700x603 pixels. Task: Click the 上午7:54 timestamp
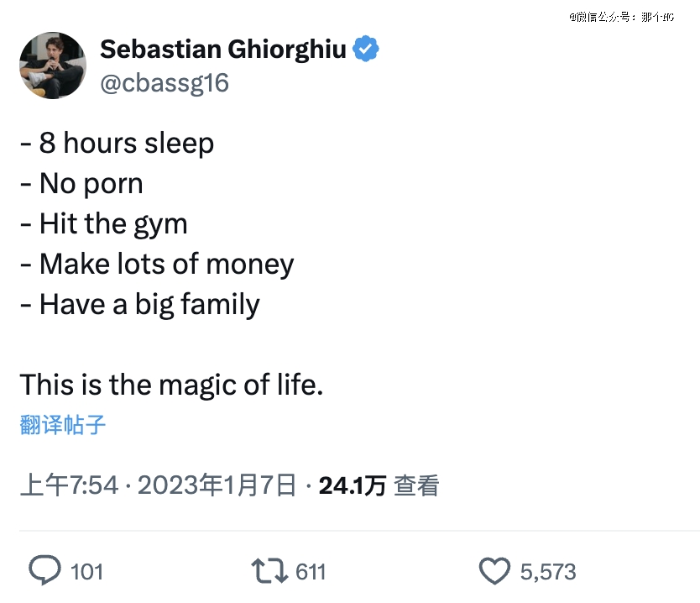tap(69, 485)
